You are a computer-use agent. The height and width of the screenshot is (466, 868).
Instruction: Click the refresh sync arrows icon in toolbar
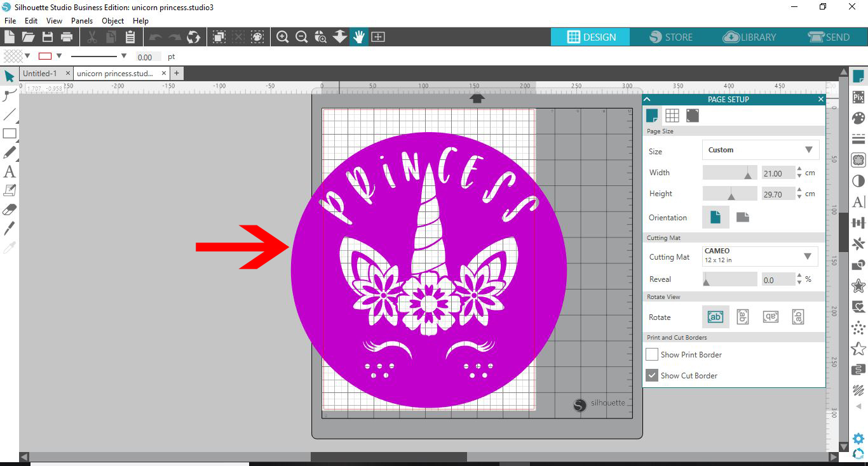coord(194,37)
